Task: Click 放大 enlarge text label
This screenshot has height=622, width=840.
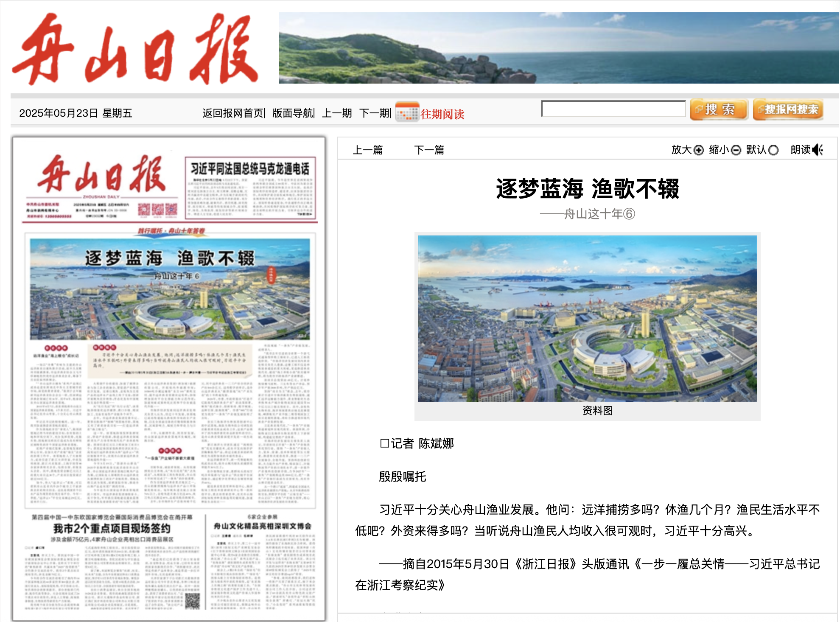Action: (x=682, y=150)
